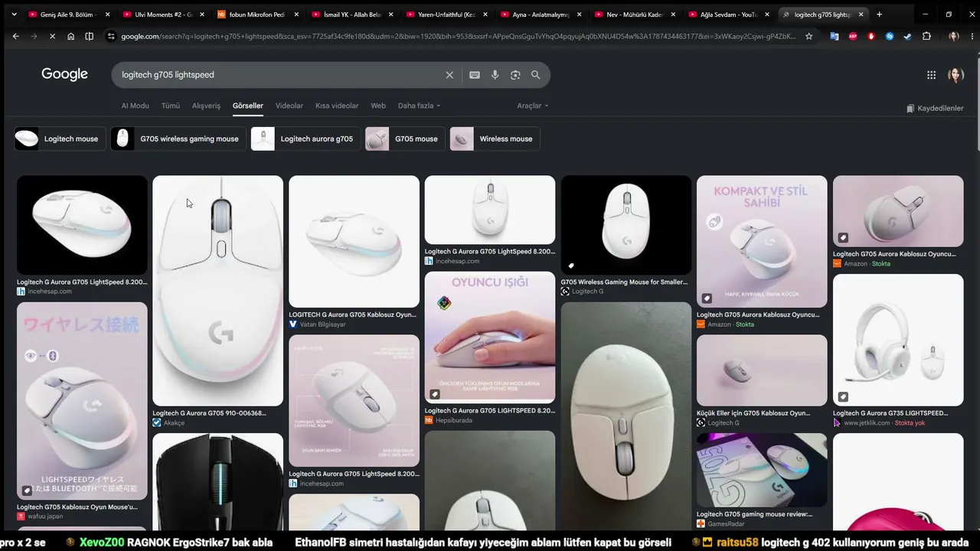Close the Geniş Aile 9. Bölüm tab
This screenshot has width=980, height=551.
point(107,14)
